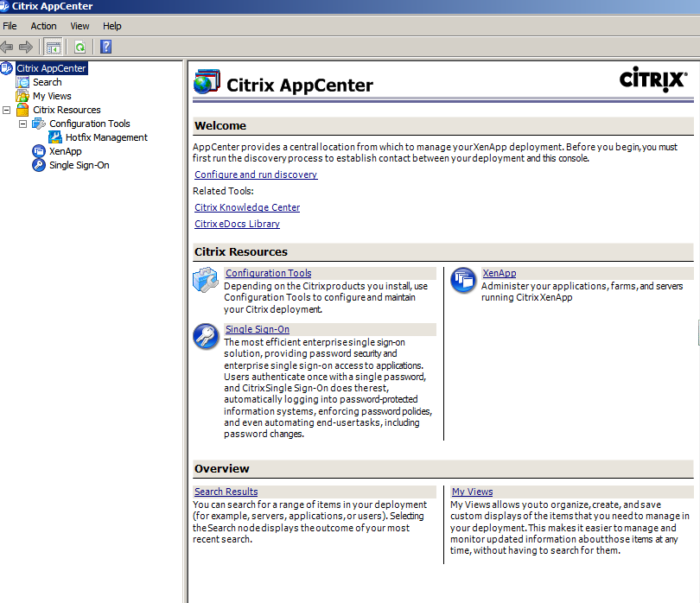
Task: Select the Citrix AppCenter root tree node
Action: coord(51,68)
